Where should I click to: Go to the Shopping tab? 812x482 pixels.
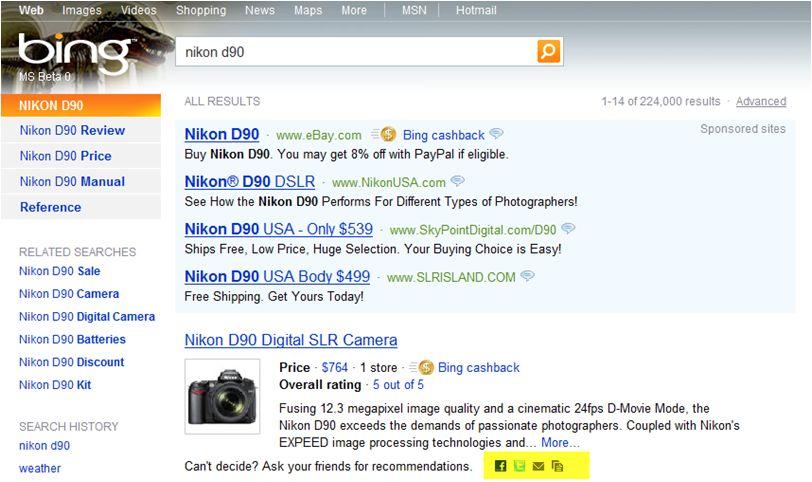click(201, 10)
